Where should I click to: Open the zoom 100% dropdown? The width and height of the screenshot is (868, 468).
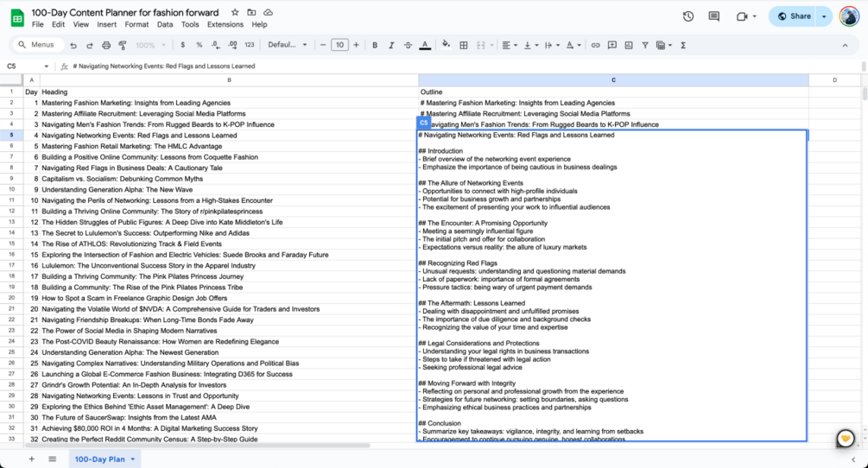coord(150,46)
